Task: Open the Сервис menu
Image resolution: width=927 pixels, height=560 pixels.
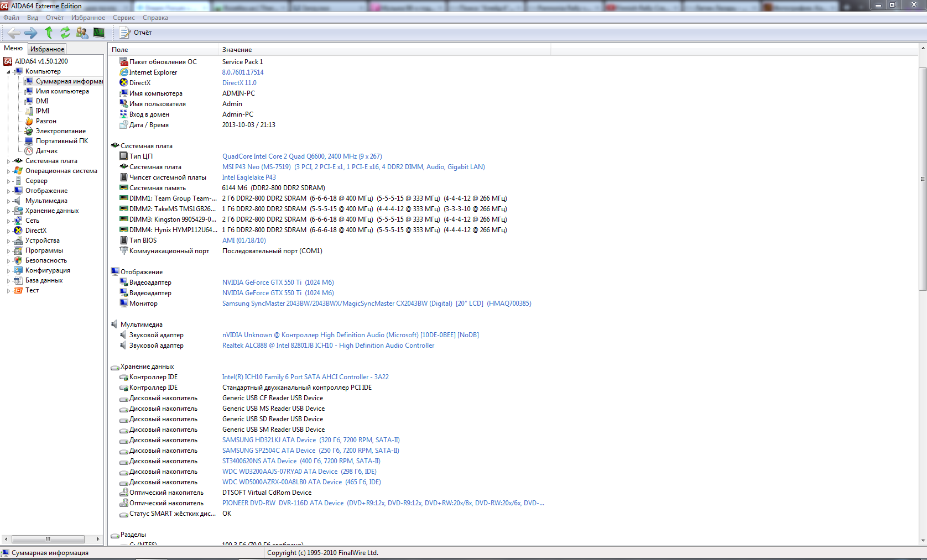Action: pos(124,18)
